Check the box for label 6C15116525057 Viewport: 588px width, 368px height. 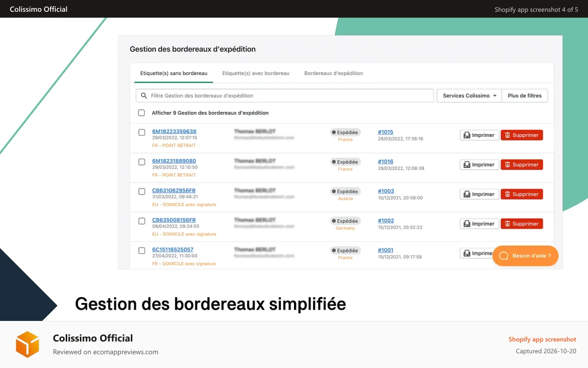142,250
